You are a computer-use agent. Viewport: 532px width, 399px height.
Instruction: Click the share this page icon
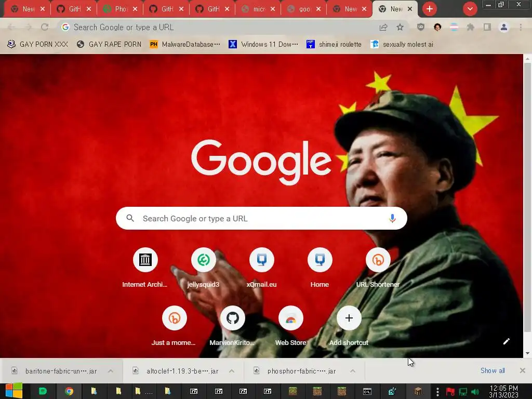click(383, 27)
